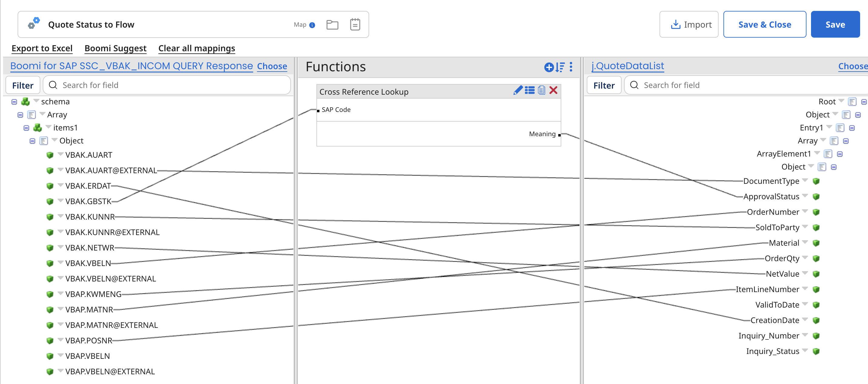This screenshot has height=384, width=868.
Task: Click the source Search for field box
Action: pyautogui.click(x=172, y=85)
